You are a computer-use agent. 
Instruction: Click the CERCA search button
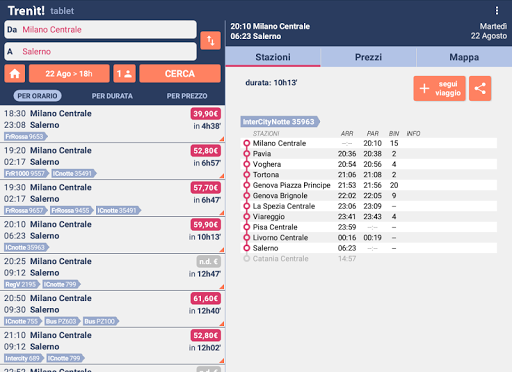180,74
